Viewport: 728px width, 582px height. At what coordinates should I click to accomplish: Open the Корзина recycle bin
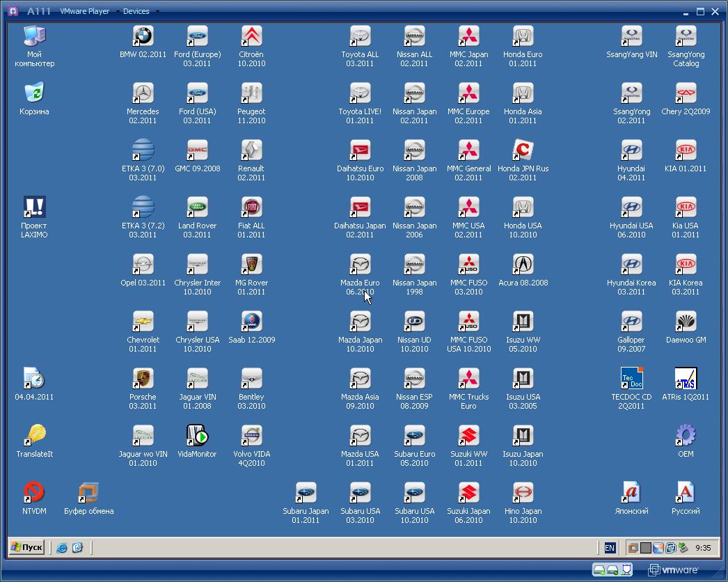(x=34, y=93)
